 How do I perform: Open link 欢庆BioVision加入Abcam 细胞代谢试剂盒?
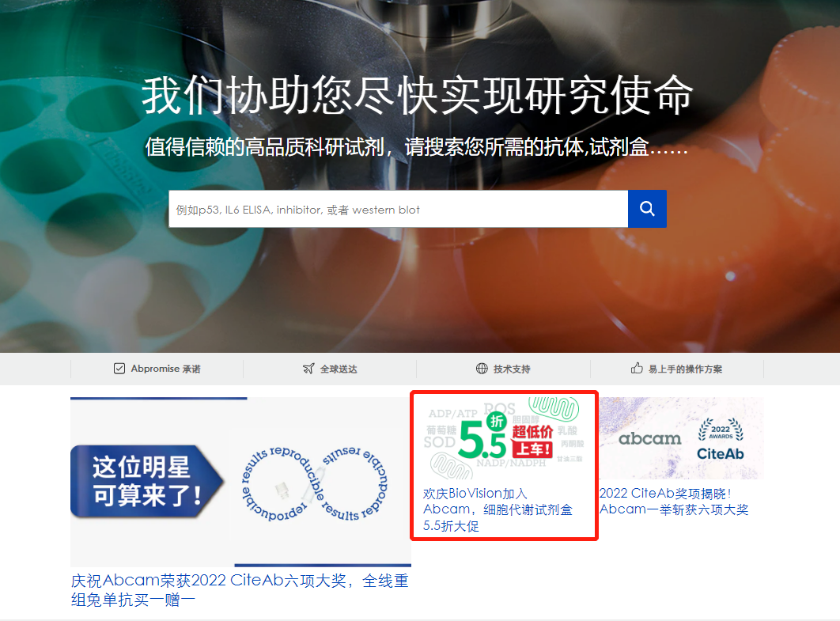tap(498, 509)
